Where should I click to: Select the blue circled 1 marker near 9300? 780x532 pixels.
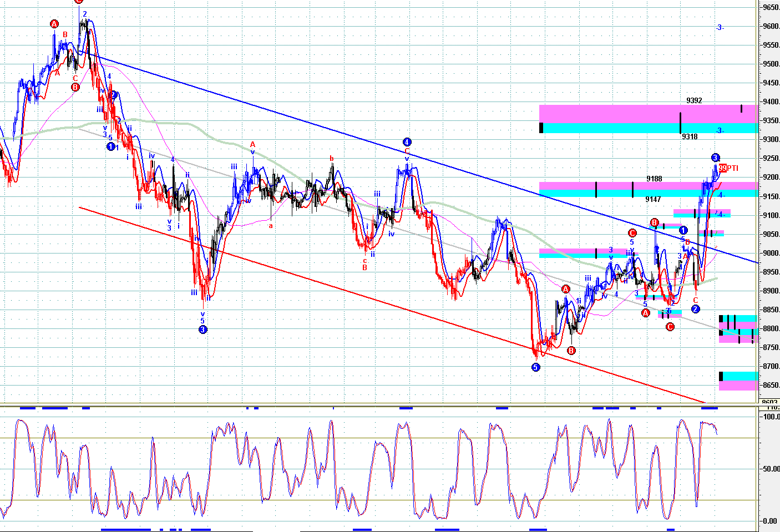pyautogui.click(x=110, y=147)
